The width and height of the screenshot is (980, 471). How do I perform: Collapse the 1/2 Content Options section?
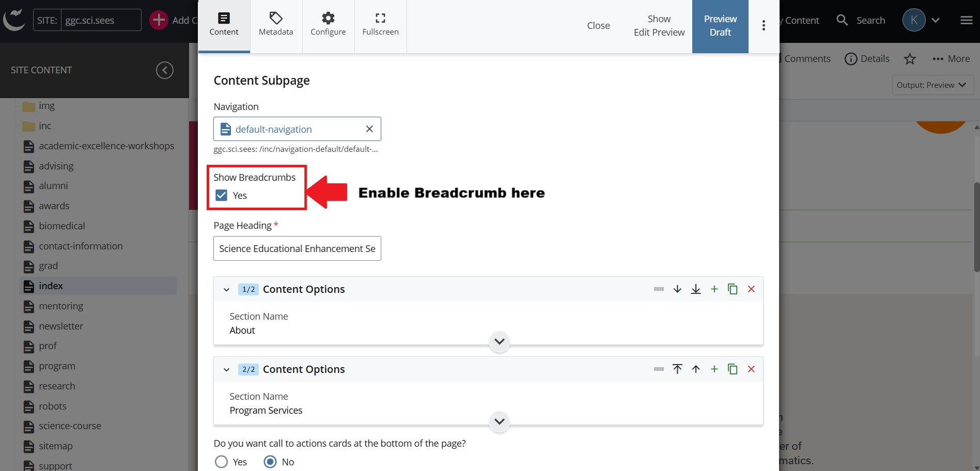tap(226, 290)
